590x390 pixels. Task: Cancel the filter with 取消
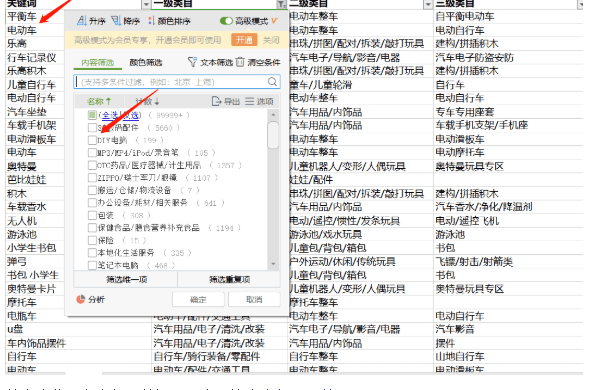point(254,300)
